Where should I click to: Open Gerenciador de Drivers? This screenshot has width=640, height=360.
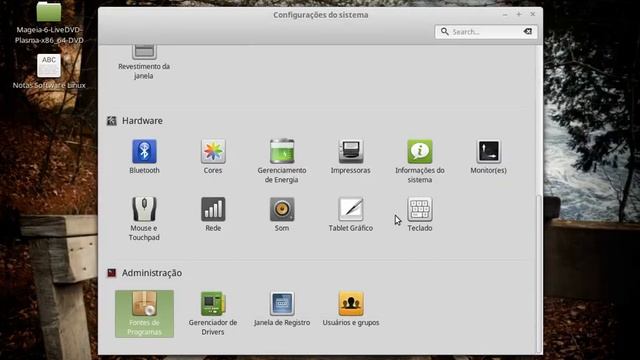pos(213,313)
